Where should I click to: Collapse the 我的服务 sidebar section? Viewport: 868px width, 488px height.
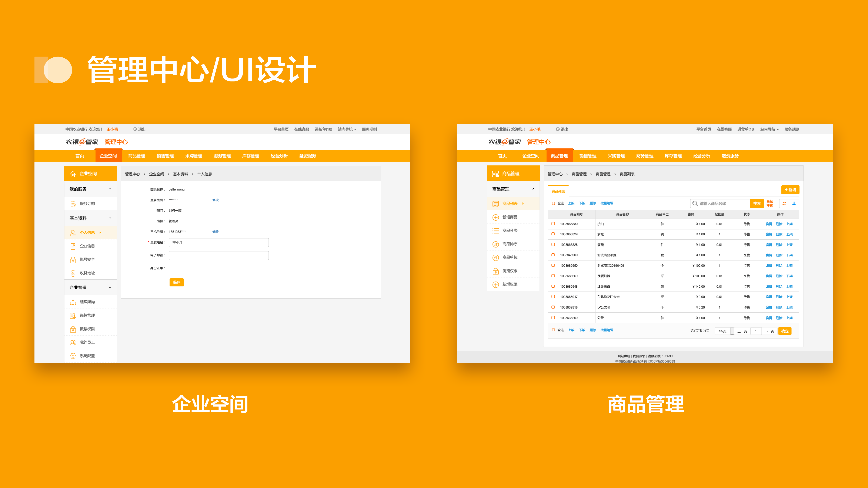[110, 189]
